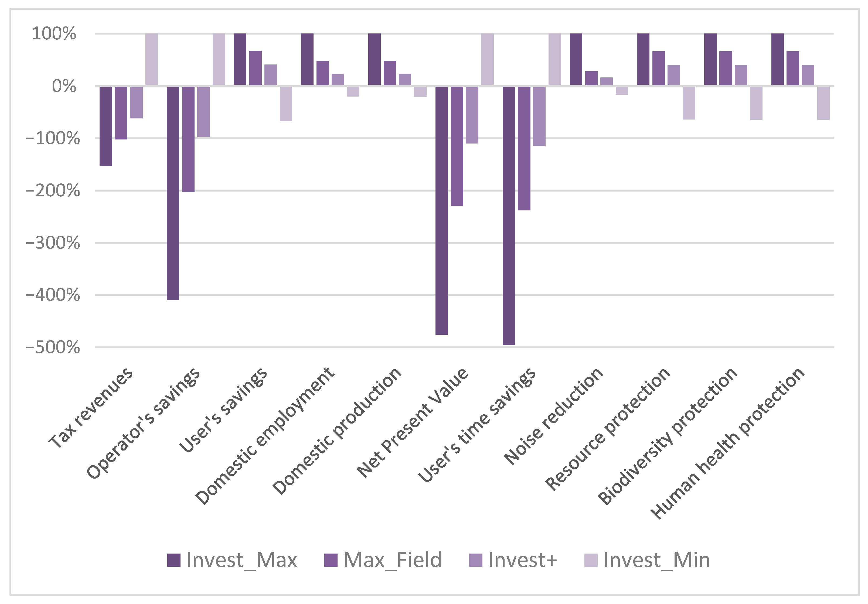
Task: Click the −500% y-axis label
Action: pyautogui.click(x=53, y=347)
